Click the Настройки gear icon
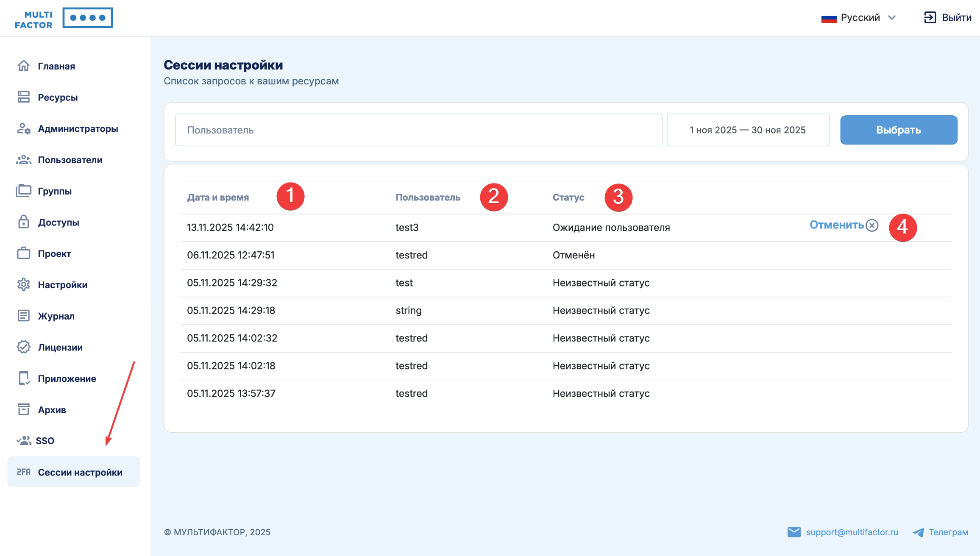 24,284
